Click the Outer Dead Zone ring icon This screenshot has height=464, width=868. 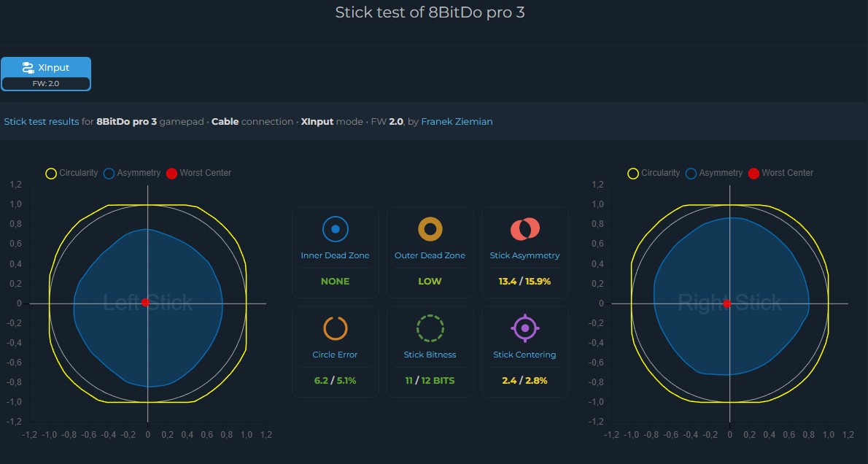430,229
